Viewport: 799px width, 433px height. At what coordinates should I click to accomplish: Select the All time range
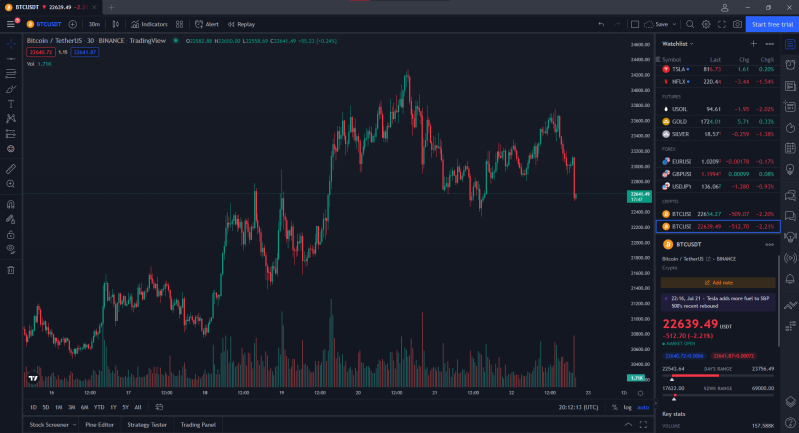[138, 407]
